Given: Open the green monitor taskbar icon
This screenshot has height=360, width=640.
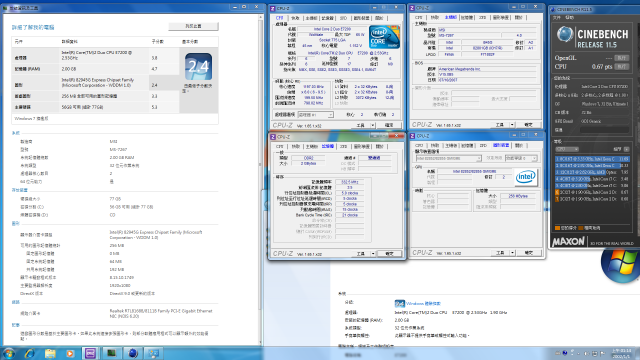Looking at the screenshot, I should (x=111, y=353).
